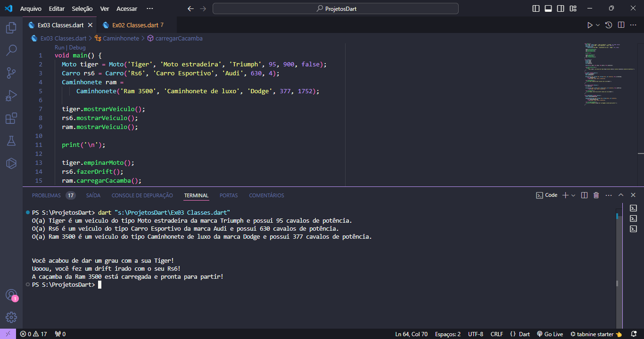This screenshot has height=339, width=644.
Task: Click the Code terminal profile label
Action: (x=547, y=195)
